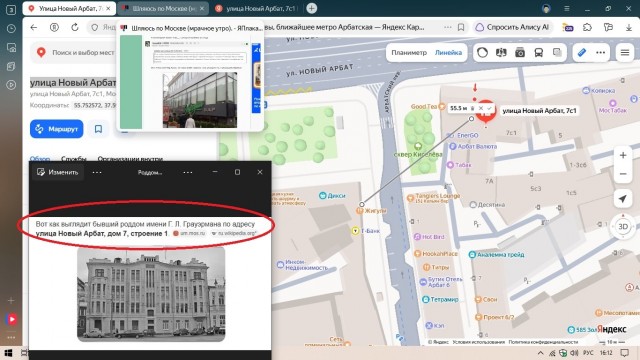This screenshot has width=640, height=360.
Task: Click the 'Шляюсь по Москве' tab preview thumbnail
Action: pyautogui.click(x=190, y=82)
